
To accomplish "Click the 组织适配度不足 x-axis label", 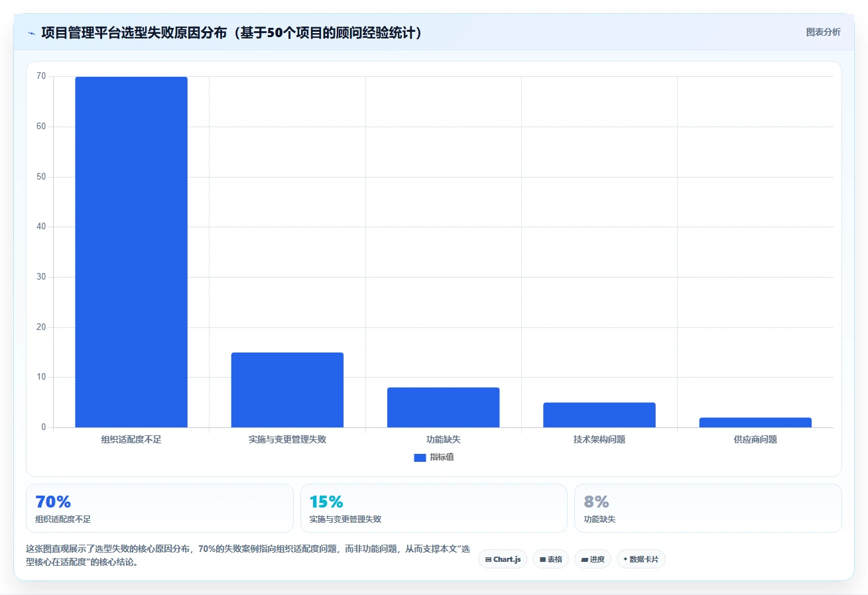I will (131, 440).
